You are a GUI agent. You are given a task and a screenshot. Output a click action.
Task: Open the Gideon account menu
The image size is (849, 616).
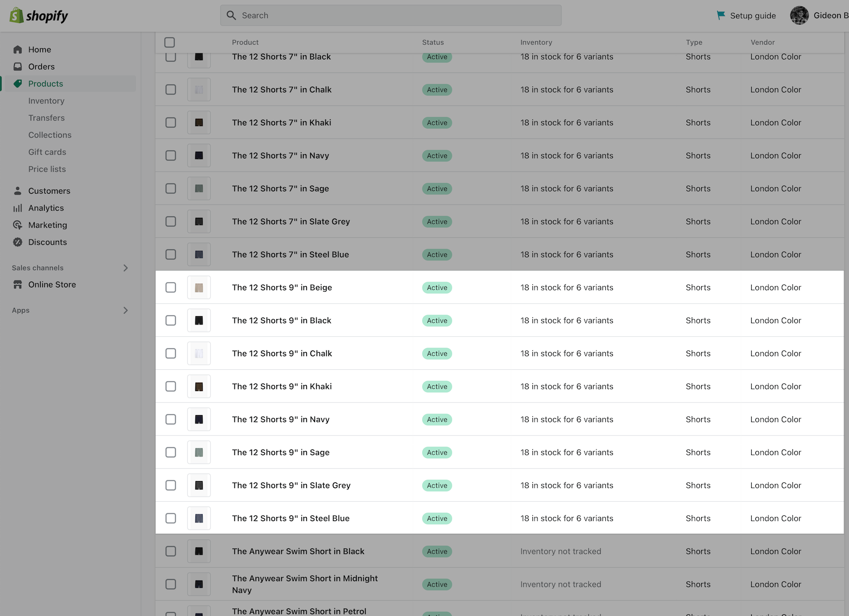point(818,15)
